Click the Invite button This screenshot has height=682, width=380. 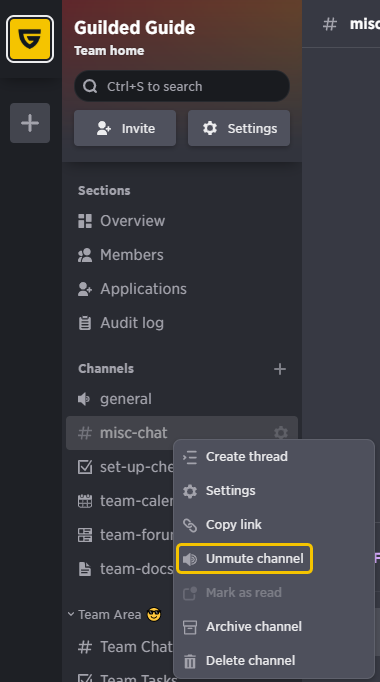125,128
